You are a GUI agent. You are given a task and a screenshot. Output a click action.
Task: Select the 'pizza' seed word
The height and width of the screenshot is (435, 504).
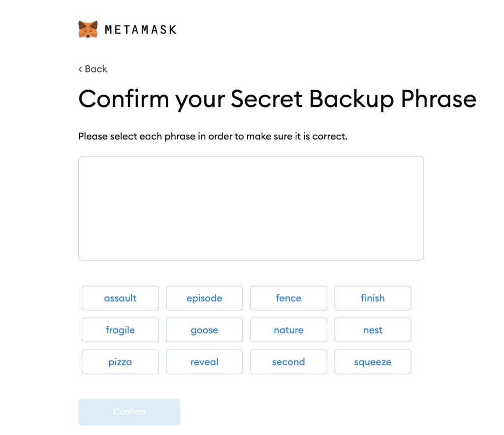click(x=120, y=362)
